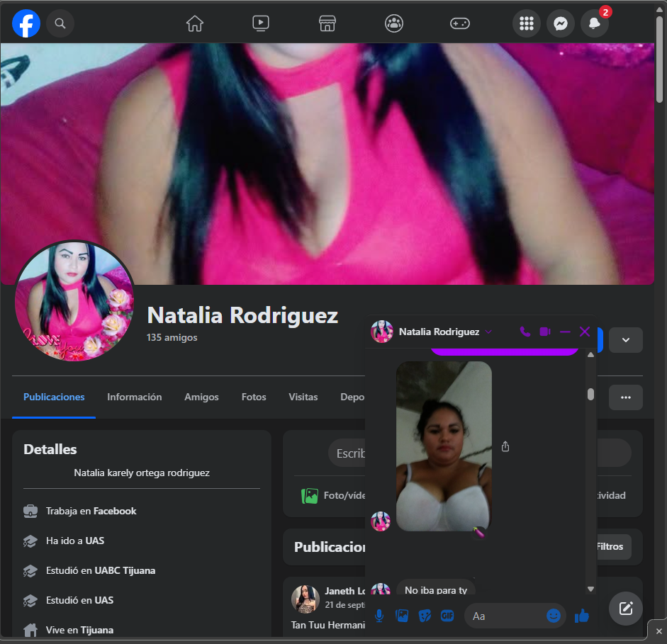Choose a sticker from the sticker icon
The width and height of the screenshot is (667, 644).
pos(425,616)
